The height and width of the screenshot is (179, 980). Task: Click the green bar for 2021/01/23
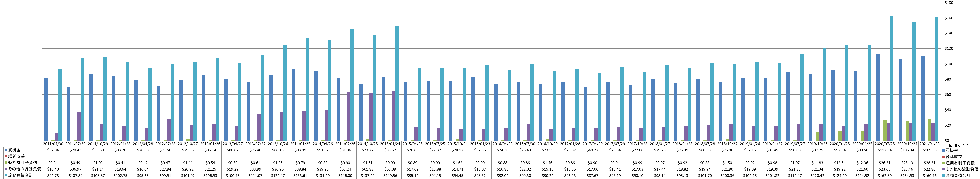[930, 130]
